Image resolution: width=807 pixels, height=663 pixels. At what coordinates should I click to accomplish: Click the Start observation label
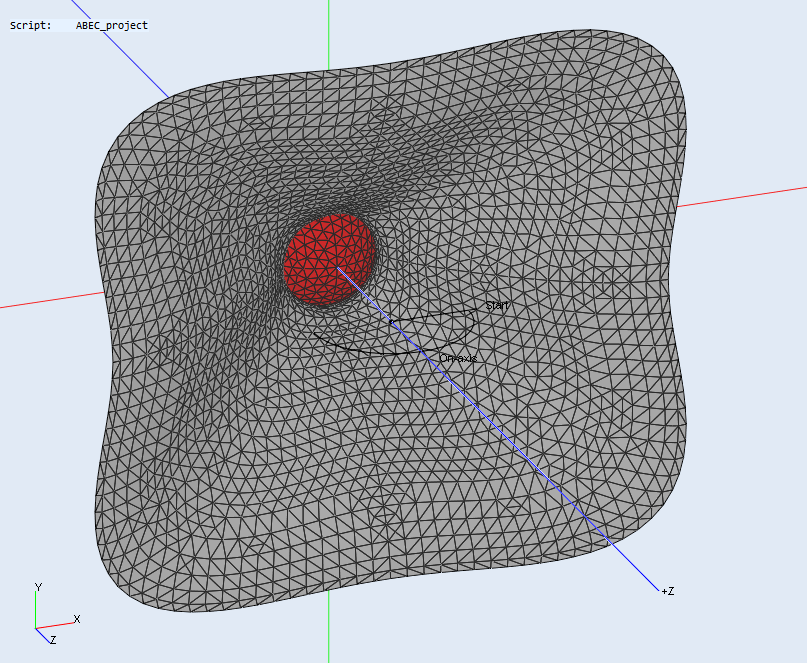497,305
